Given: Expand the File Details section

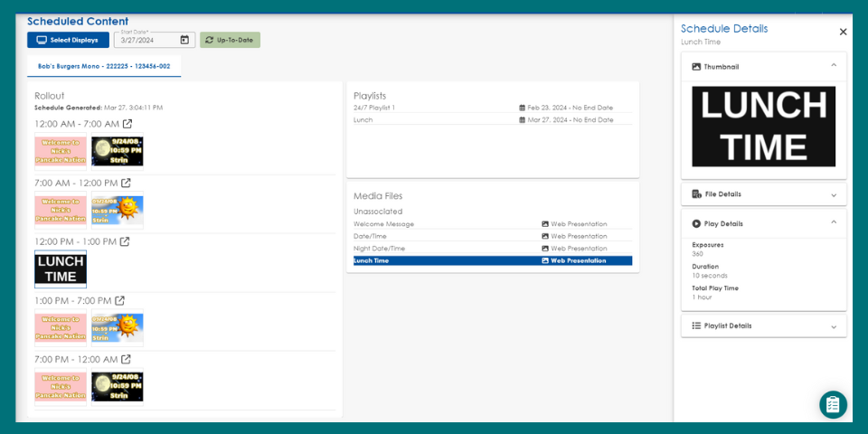Looking at the screenshot, I should [x=833, y=194].
